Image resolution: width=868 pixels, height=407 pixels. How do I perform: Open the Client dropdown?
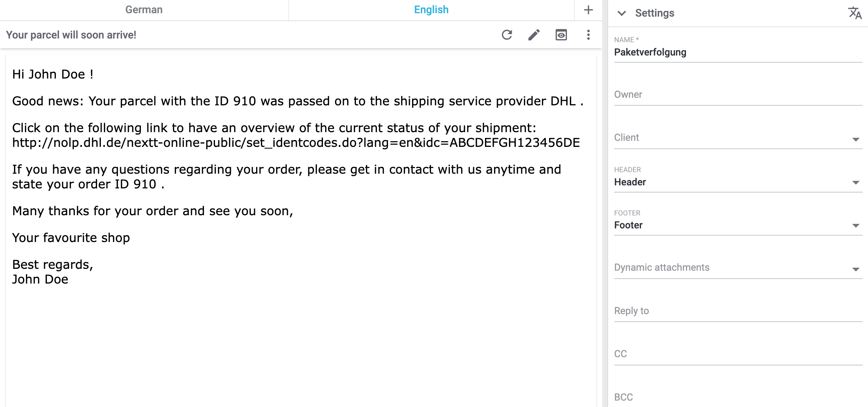tap(738, 138)
